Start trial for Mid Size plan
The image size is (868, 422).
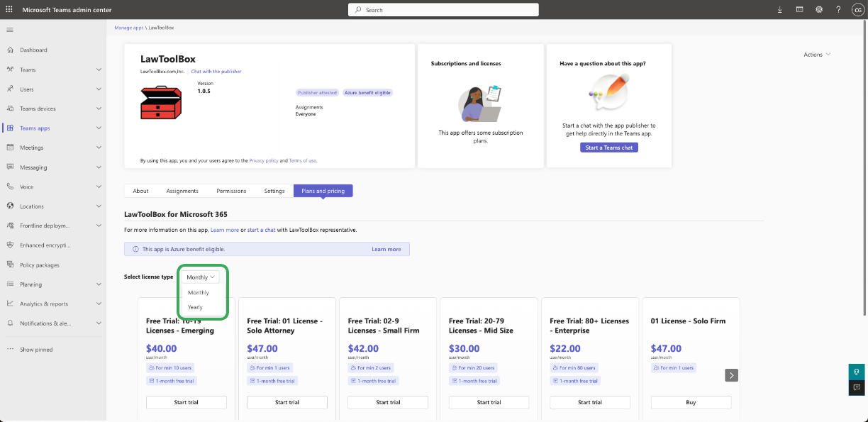tap(489, 402)
